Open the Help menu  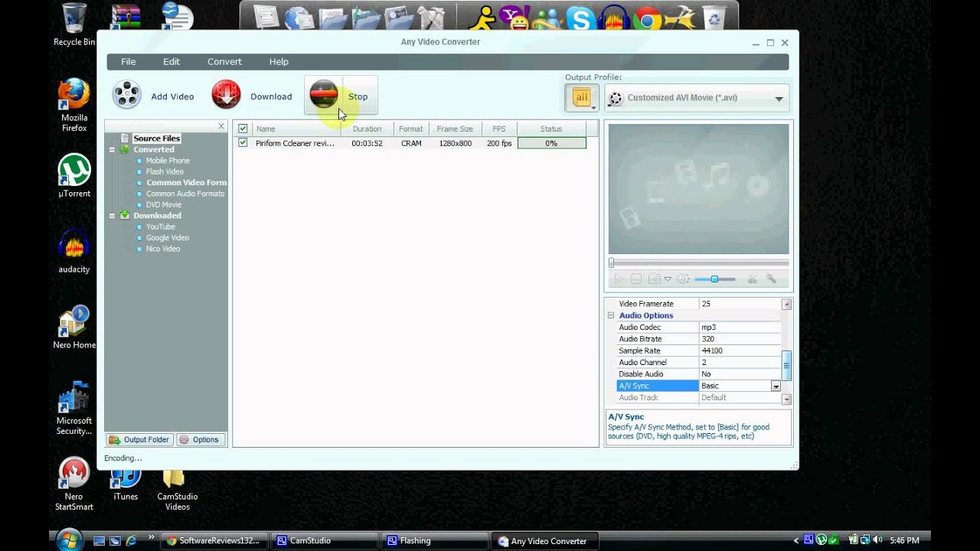pos(279,62)
